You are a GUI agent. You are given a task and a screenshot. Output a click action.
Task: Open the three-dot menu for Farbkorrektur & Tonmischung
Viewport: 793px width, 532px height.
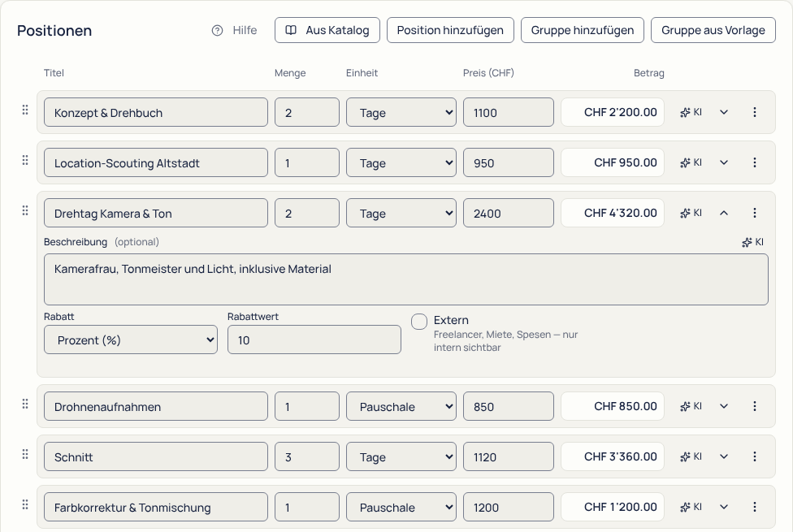[755, 507]
